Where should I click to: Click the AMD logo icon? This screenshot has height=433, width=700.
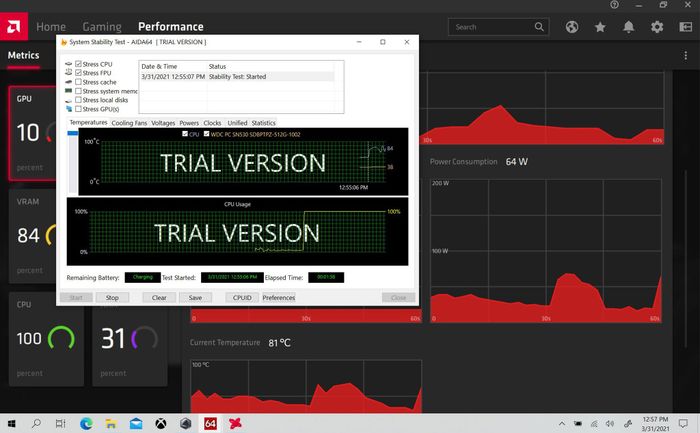coord(14,27)
